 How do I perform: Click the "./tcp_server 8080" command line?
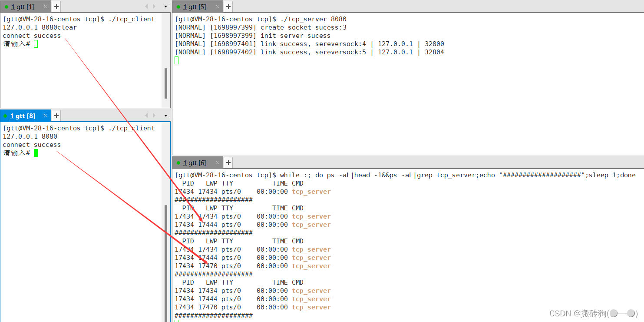point(261,19)
